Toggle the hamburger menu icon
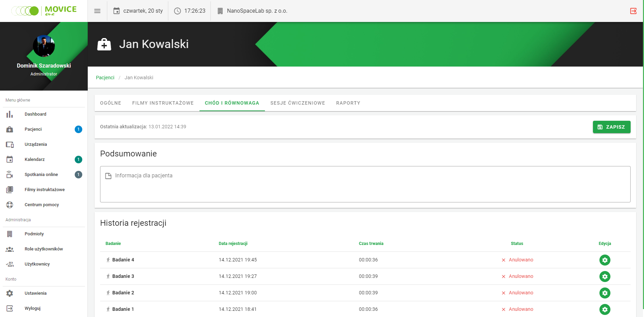The width and height of the screenshot is (644, 317). point(97,11)
